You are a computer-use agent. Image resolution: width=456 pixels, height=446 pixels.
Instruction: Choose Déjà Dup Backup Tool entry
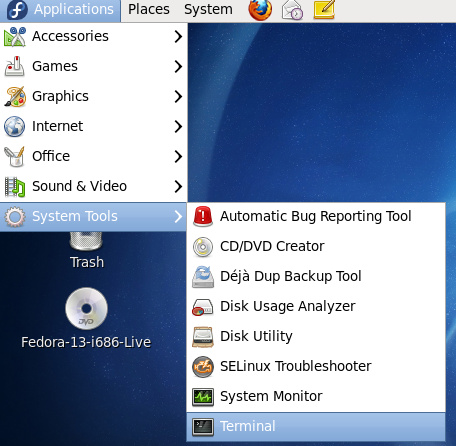pos(316,277)
